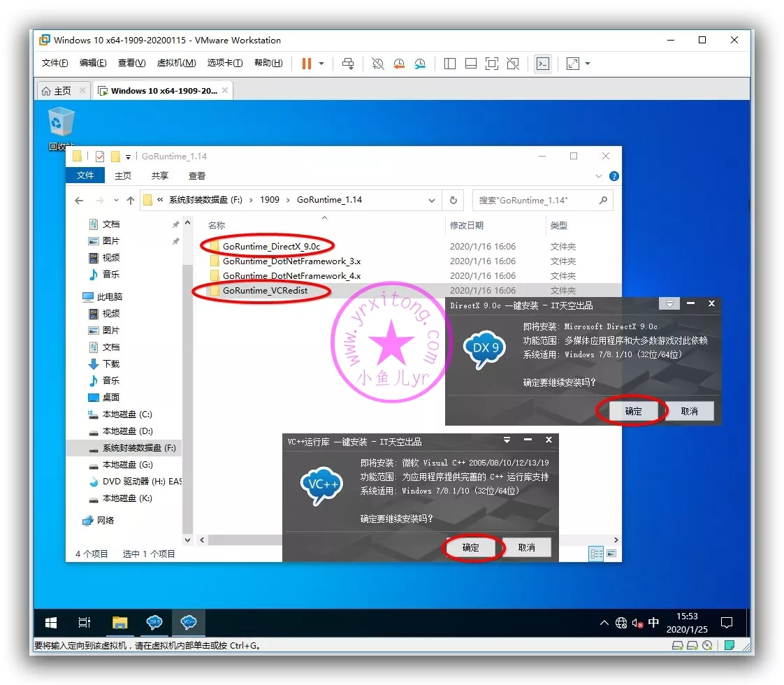Click the enter full screen mode icon
784x685 pixels.
pos(573,64)
